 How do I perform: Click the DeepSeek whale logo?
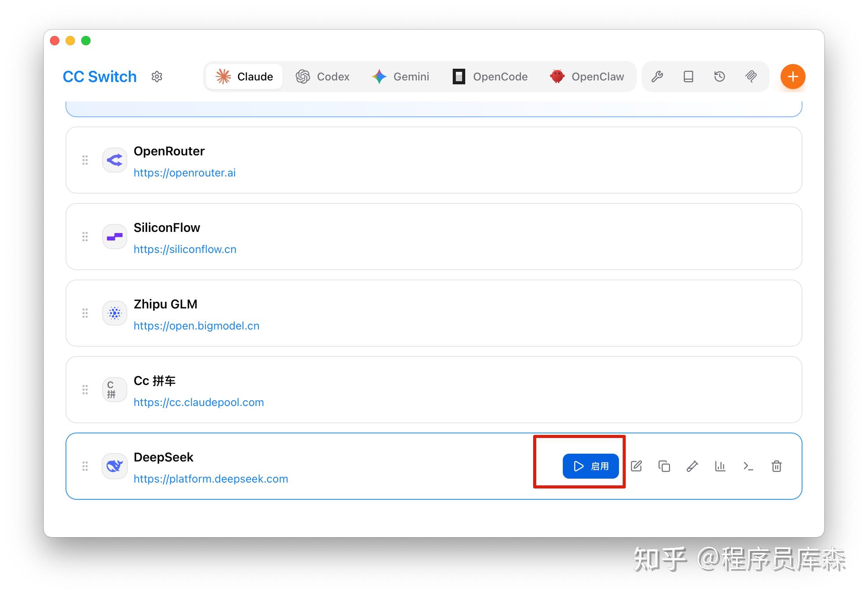click(115, 466)
